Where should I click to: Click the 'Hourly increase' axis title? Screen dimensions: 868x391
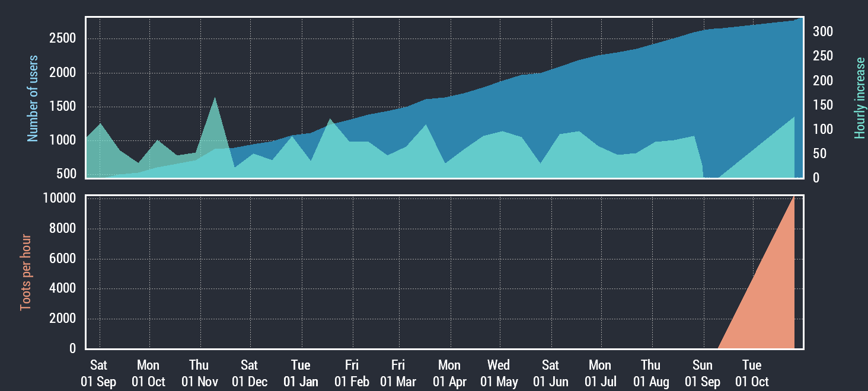pos(859,98)
